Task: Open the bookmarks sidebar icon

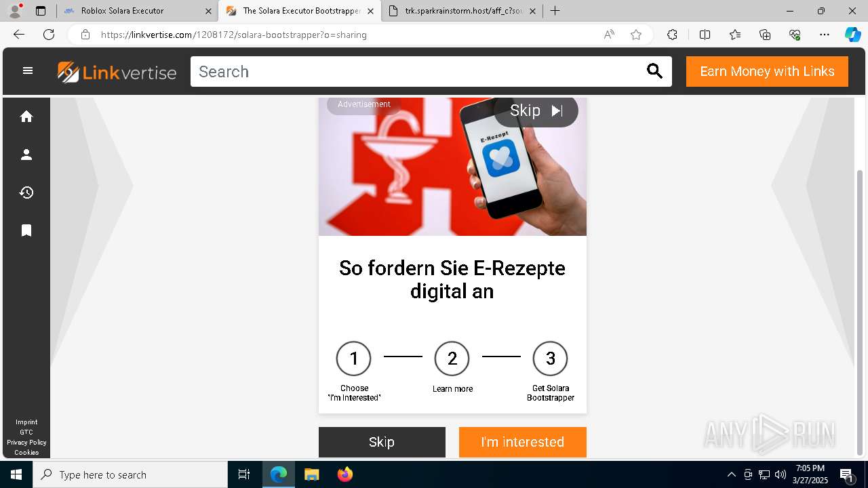Action: 26,230
